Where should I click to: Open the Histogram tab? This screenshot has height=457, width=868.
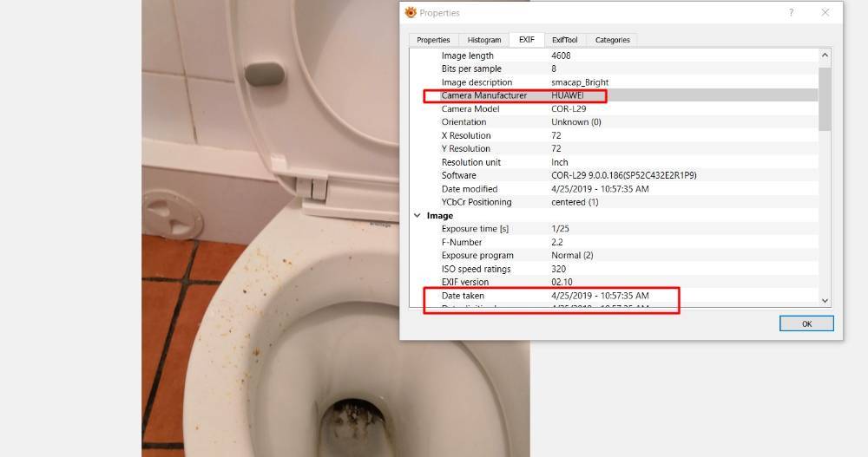tap(483, 40)
